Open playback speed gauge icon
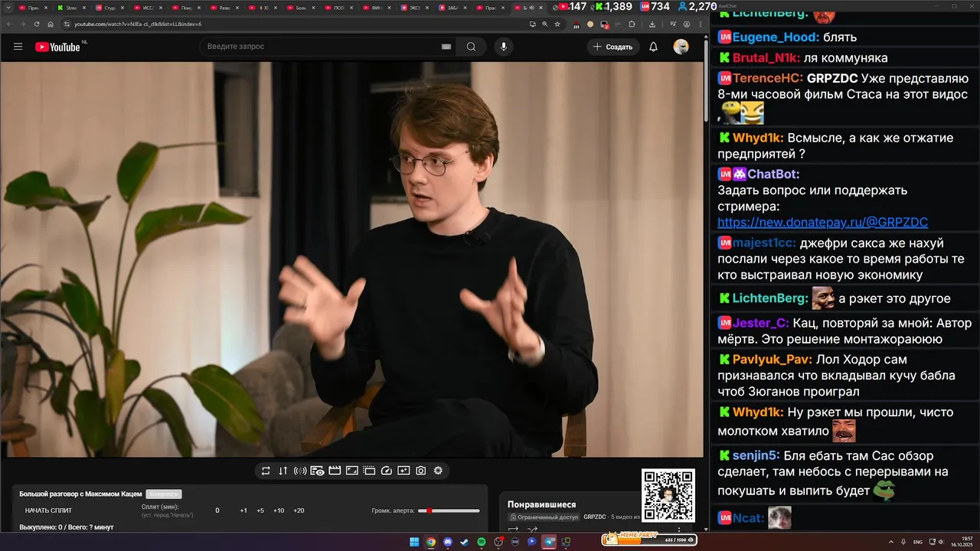Viewport: 980px width, 551px height. coord(387,471)
